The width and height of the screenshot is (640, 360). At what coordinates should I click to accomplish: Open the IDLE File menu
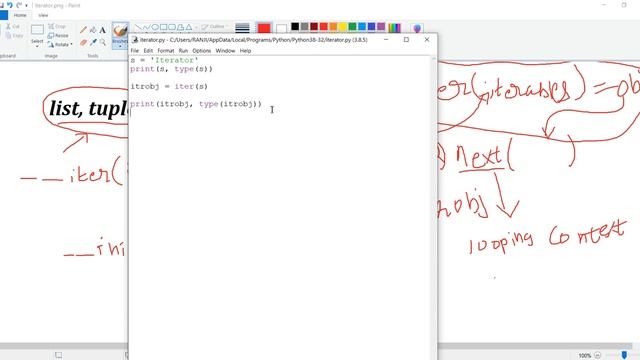tap(135, 51)
